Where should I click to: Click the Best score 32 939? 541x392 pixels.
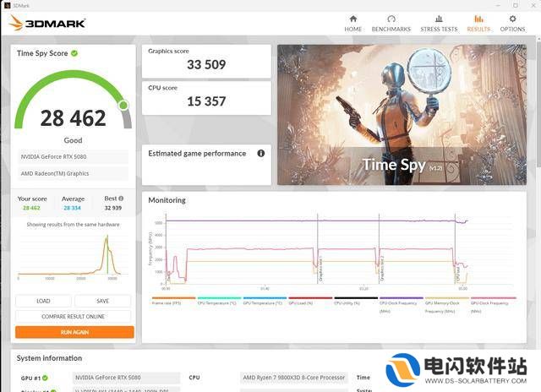[x=113, y=208]
